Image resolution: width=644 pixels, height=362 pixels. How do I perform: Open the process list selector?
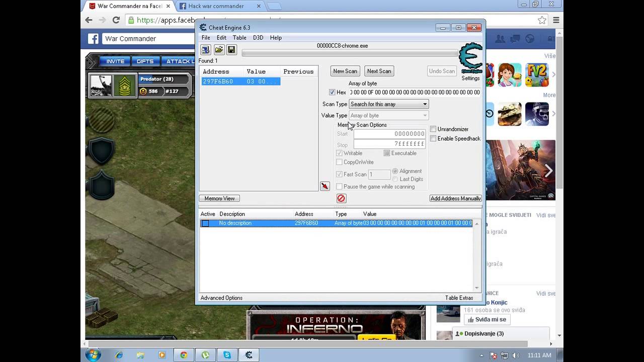tap(205, 49)
